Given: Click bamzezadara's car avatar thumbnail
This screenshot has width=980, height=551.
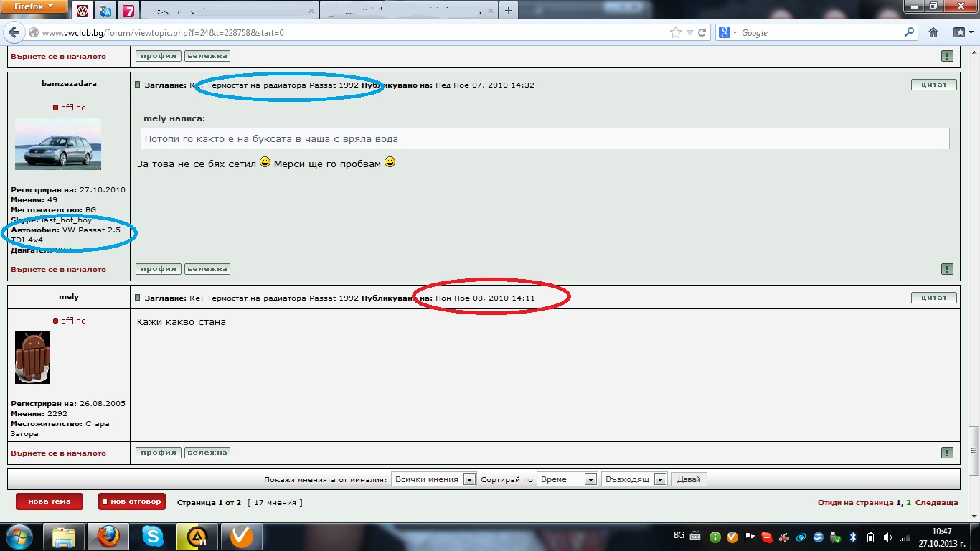Looking at the screenshot, I should [58, 143].
